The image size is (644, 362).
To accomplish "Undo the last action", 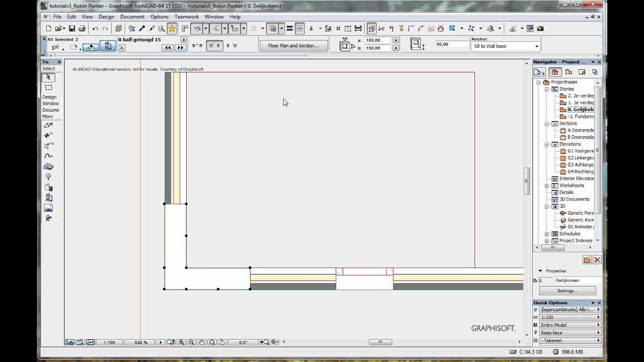I will click(95, 29).
